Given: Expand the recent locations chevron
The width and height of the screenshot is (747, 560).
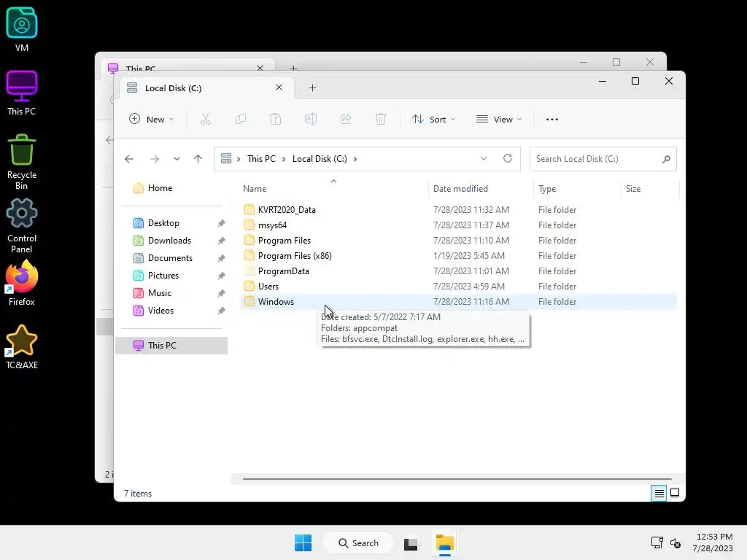Looking at the screenshot, I should click(x=177, y=159).
